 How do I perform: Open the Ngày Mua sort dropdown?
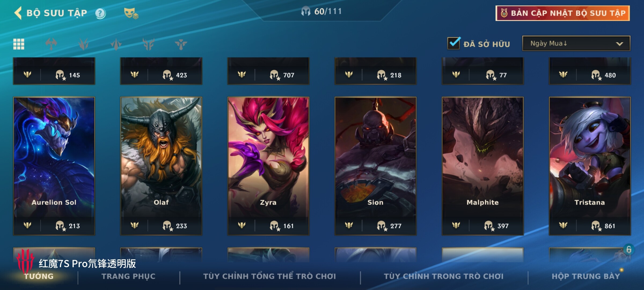point(576,43)
